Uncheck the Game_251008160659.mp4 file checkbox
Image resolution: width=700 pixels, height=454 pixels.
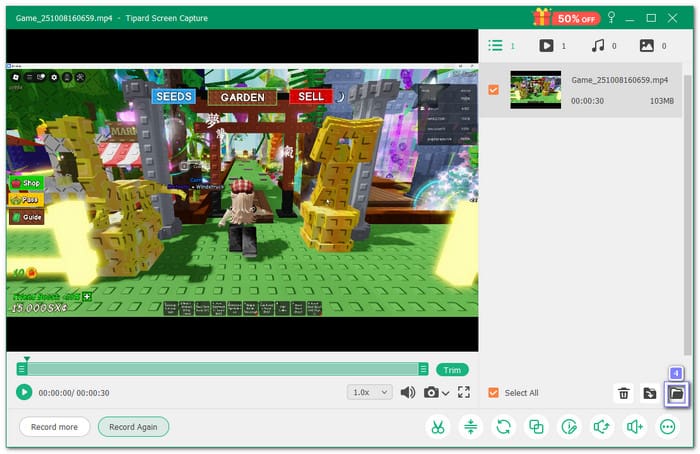tap(493, 90)
